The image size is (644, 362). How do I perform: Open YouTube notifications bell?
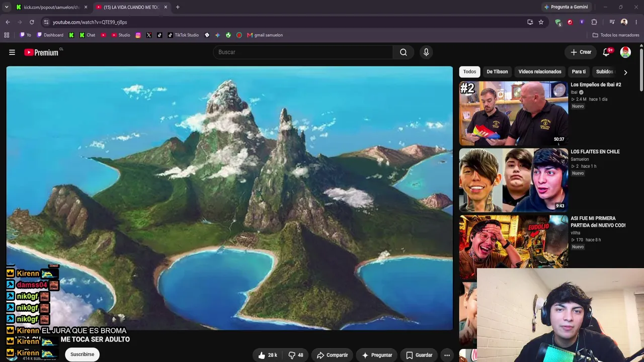click(x=607, y=52)
